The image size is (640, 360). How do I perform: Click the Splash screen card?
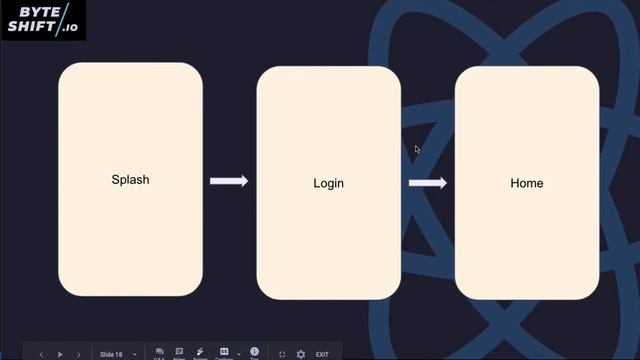coord(131,179)
